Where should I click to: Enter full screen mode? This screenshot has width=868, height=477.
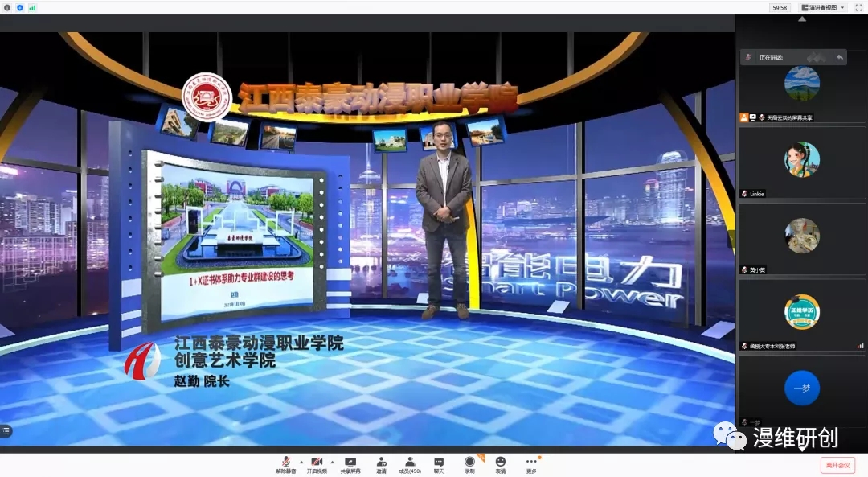(x=858, y=8)
